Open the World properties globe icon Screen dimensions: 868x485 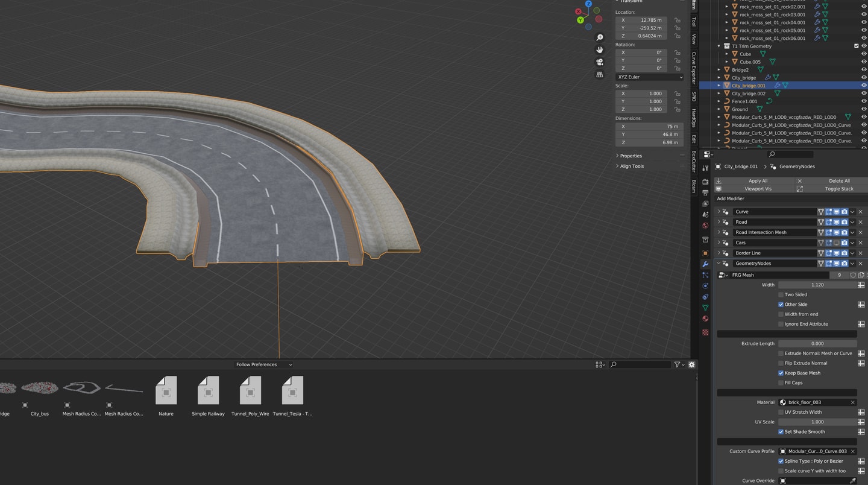[x=705, y=226]
